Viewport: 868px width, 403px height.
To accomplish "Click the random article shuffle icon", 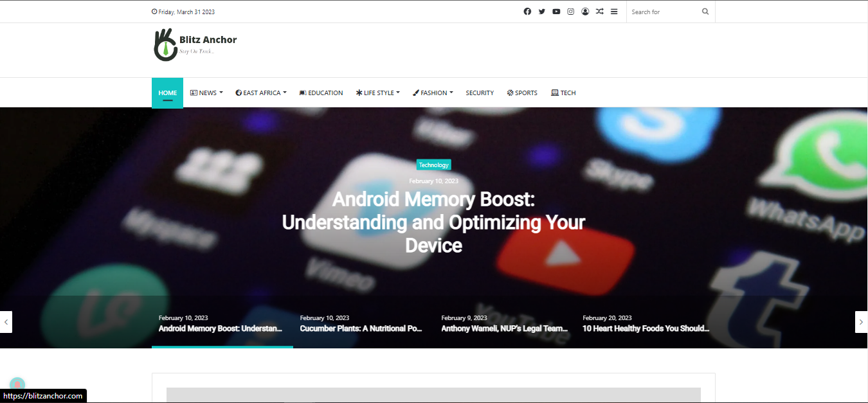I will coord(599,12).
